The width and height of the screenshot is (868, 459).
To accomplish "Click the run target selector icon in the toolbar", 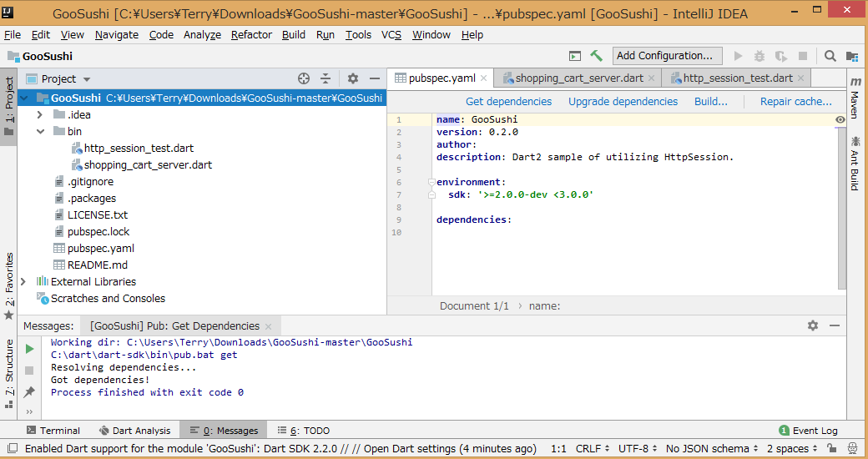I will click(x=575, y=56).
